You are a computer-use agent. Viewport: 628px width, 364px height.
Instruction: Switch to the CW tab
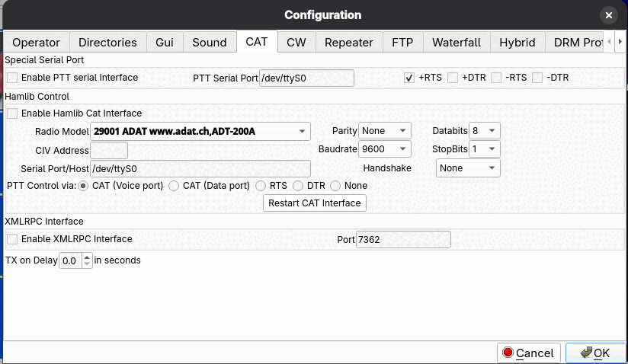[296, 43]
